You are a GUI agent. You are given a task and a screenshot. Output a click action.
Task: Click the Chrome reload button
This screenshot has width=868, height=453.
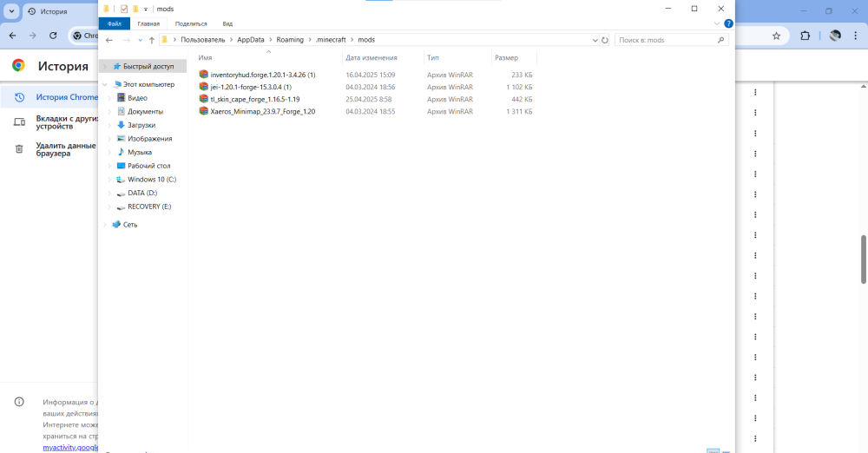pyautogui.click(x=53, y=36)
